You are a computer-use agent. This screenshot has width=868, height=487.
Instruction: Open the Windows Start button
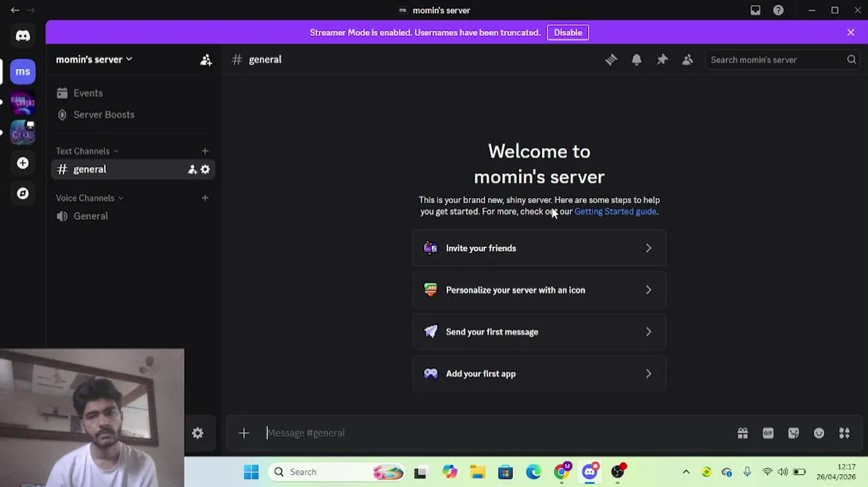point(251,472)
